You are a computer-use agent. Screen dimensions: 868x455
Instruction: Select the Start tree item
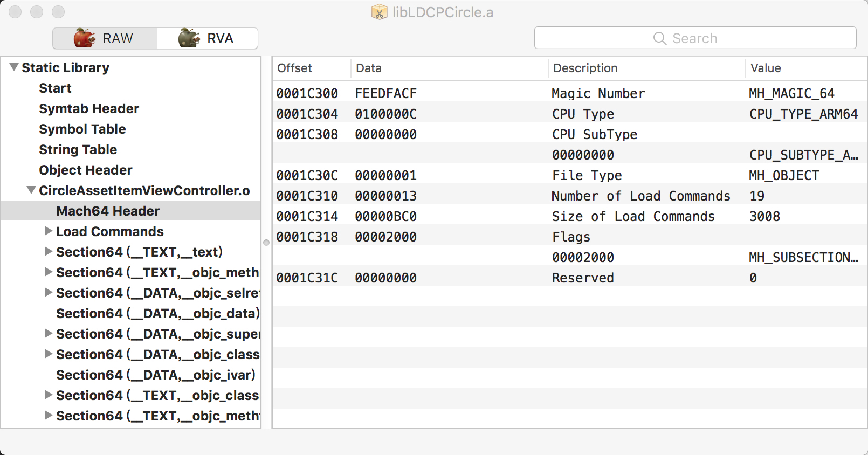(55, 88)
